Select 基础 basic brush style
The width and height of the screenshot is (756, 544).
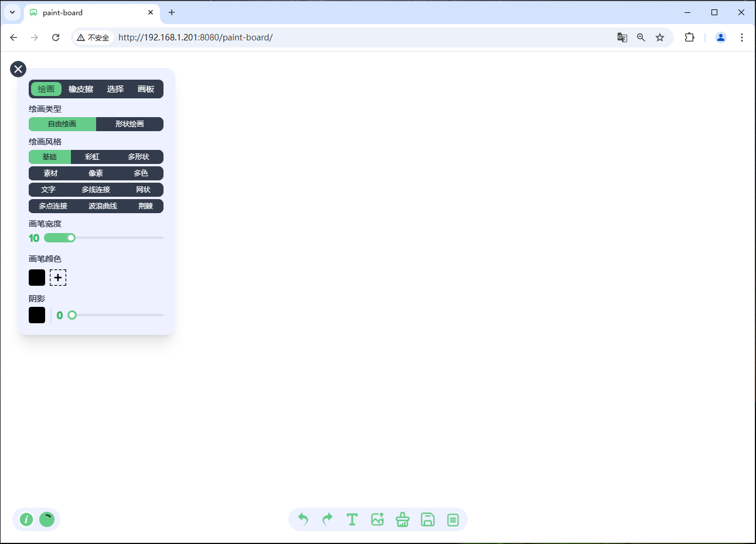point(50,157)
